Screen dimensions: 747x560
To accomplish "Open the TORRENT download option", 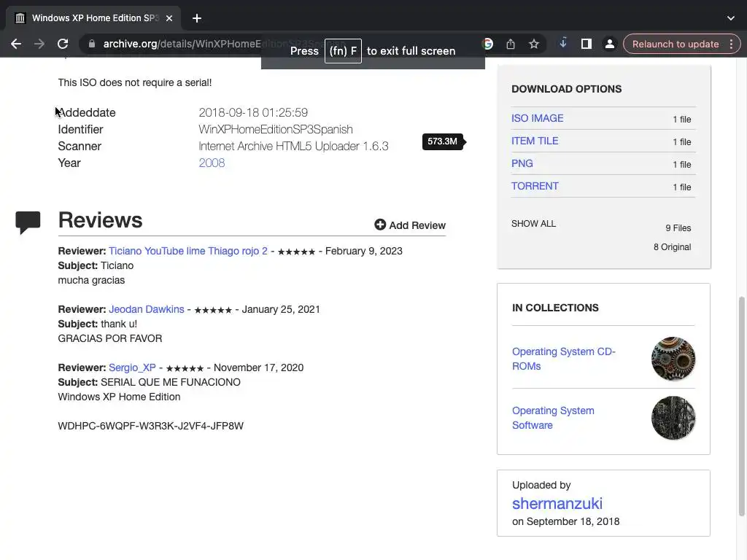I will tap(535, 186).
